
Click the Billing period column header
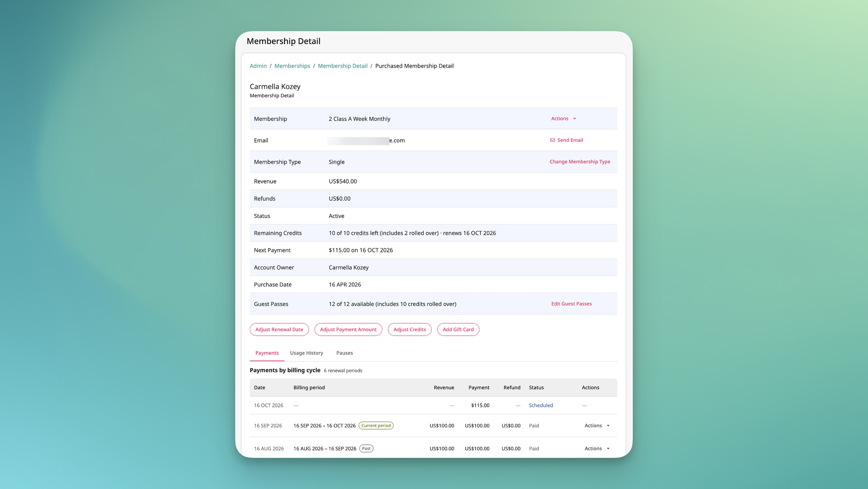309,387
